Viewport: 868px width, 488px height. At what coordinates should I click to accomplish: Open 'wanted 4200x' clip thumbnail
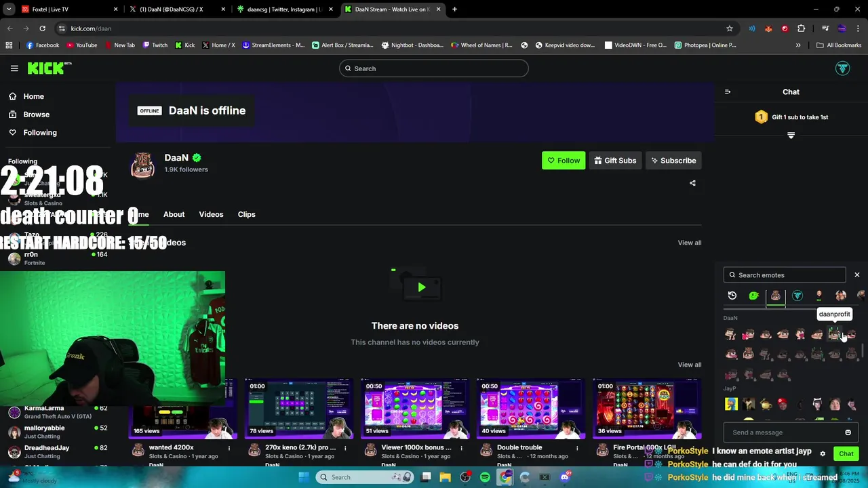pos(183,409)
